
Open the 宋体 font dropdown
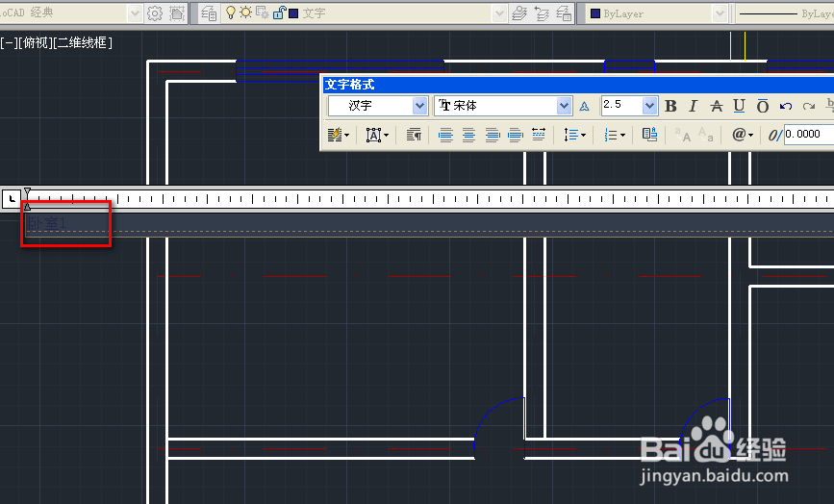coord(564,106)
